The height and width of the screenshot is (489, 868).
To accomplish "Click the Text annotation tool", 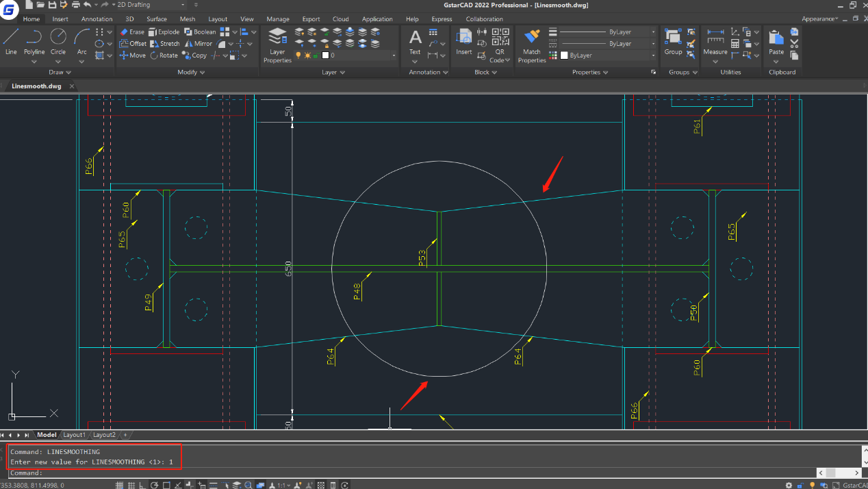I will click(x=415, y=41).
